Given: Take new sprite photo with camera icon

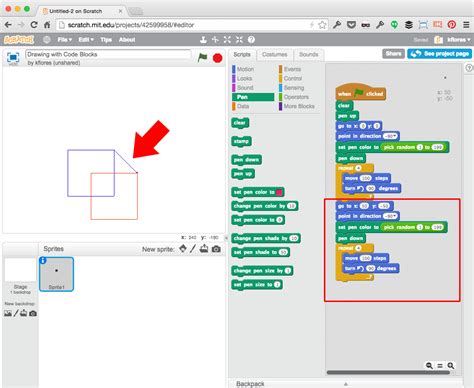Looking at the screenshot, I should 216,249.
